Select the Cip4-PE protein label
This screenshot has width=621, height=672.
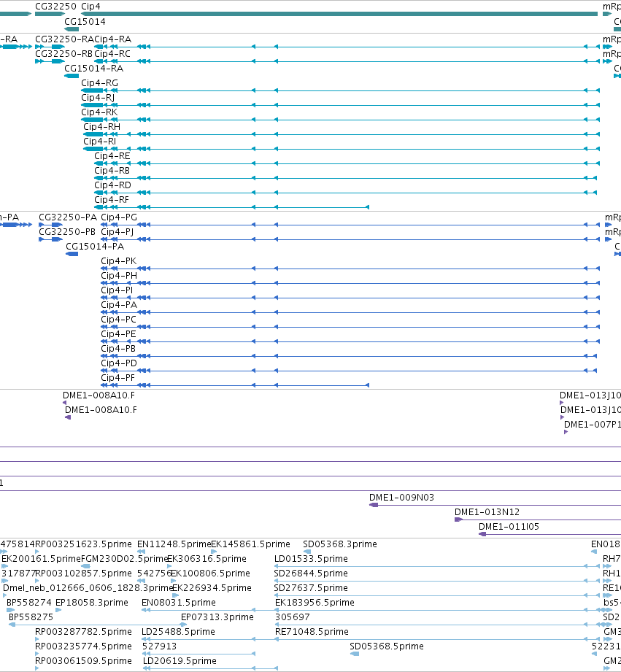118,334
